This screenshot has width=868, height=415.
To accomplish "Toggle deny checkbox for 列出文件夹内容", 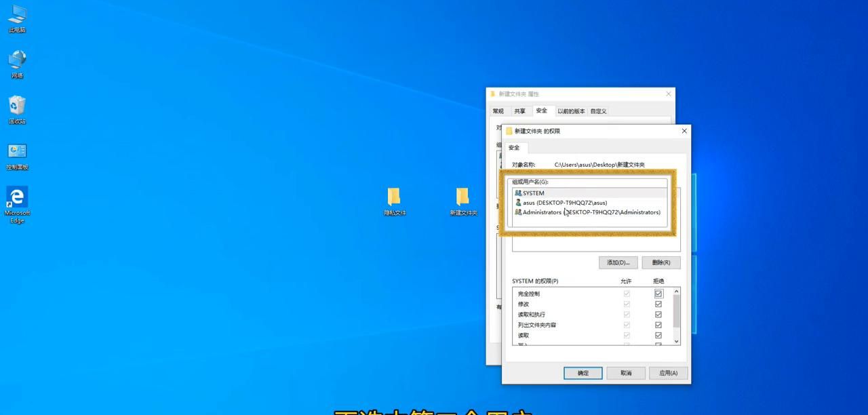I will (x=658, y=325).
